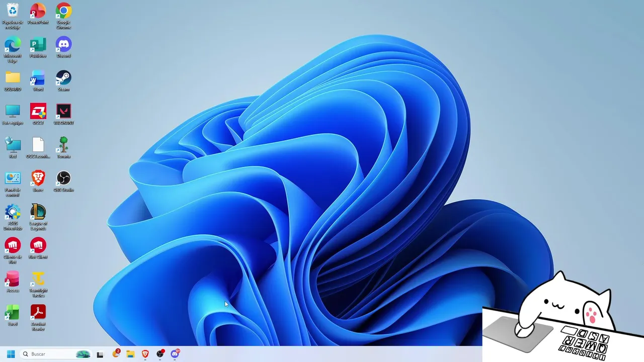
Task: Click the Steam desktop shortcut
Action: tap(63, 81)
